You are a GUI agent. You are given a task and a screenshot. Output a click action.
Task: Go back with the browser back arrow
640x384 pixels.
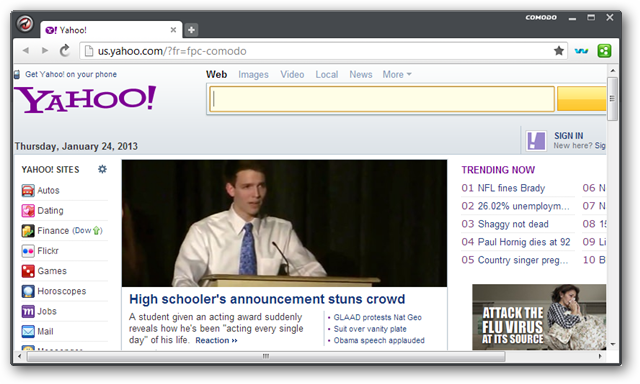point(26,51)
